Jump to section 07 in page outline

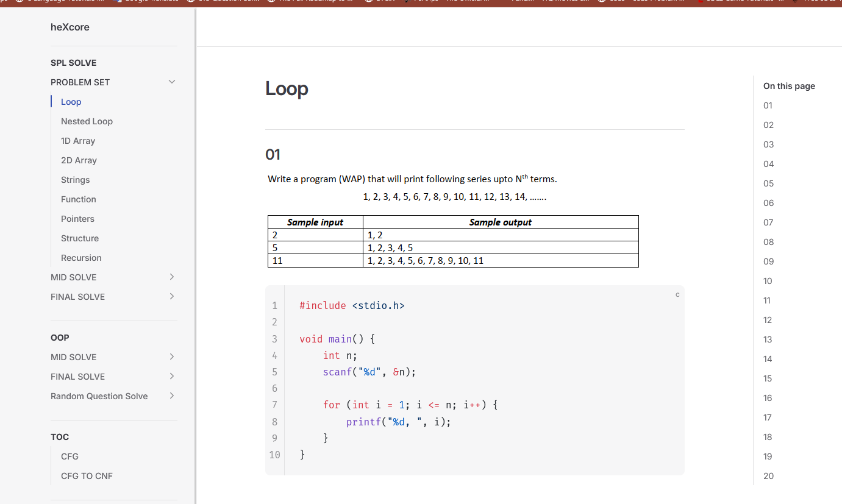point(768,222)
